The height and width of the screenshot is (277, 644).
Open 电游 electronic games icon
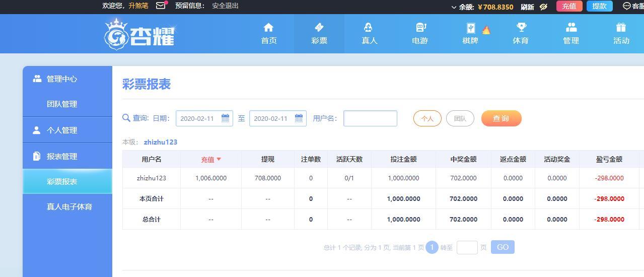(x=420, y=27)
